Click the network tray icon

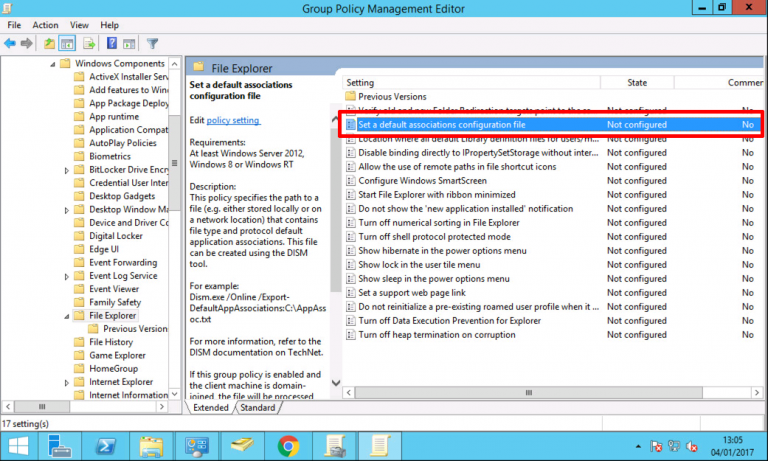tap(674, 446)
